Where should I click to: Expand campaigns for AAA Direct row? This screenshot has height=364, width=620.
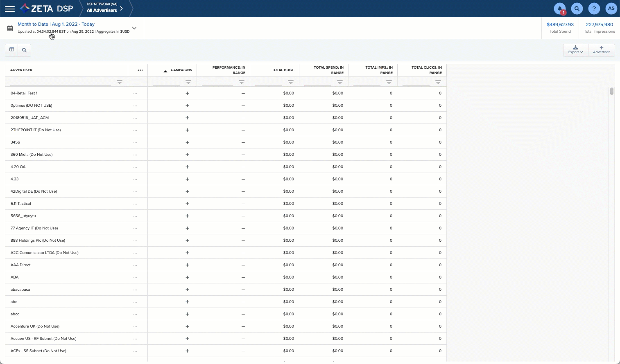187,265
